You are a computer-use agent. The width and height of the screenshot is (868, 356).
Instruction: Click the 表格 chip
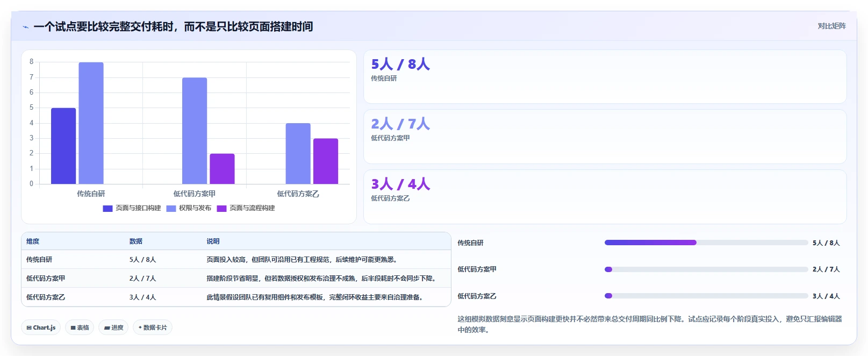[x=80, y=327]
